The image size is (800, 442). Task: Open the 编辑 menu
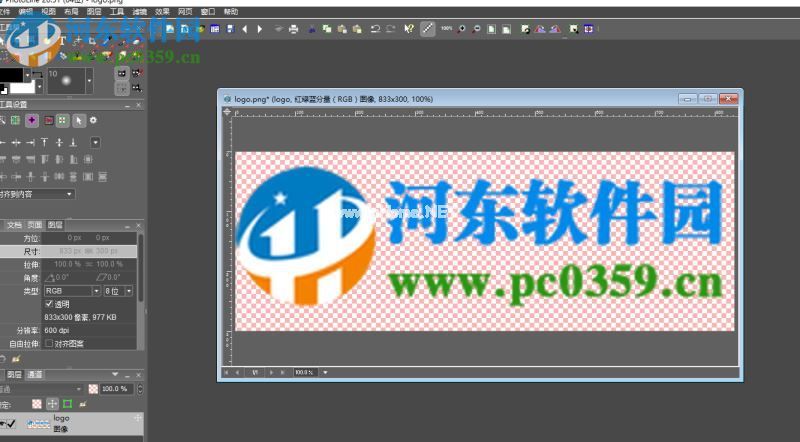coord(26,12)
